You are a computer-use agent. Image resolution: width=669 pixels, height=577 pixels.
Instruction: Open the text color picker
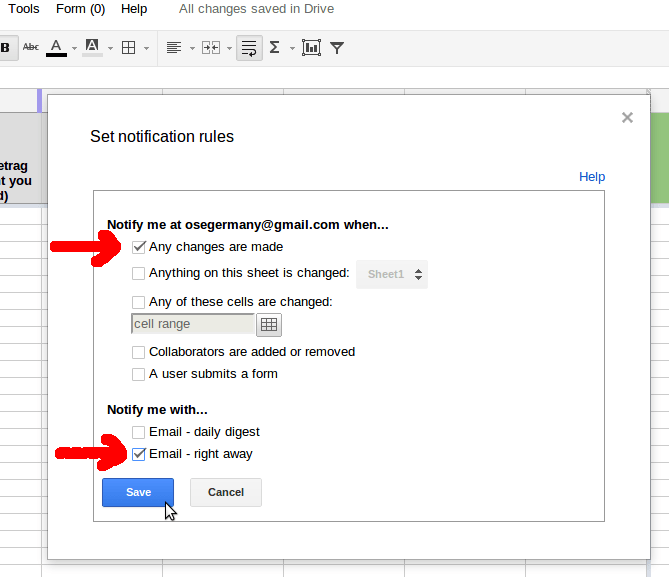click(56, 47)
